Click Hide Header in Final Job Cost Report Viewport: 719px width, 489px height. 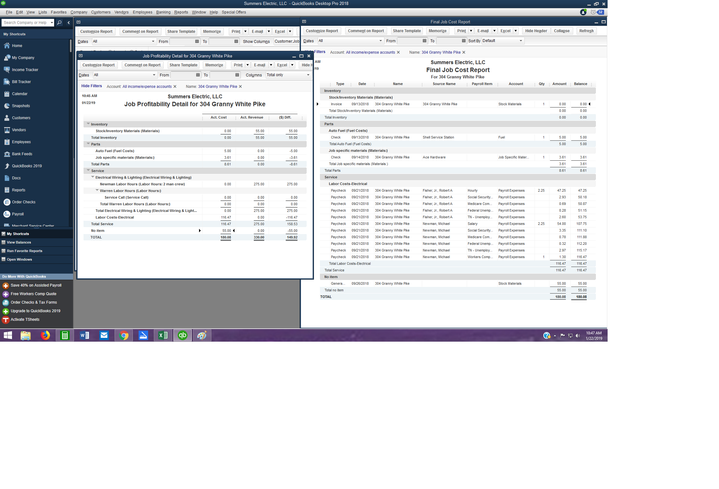coord(536,31)
